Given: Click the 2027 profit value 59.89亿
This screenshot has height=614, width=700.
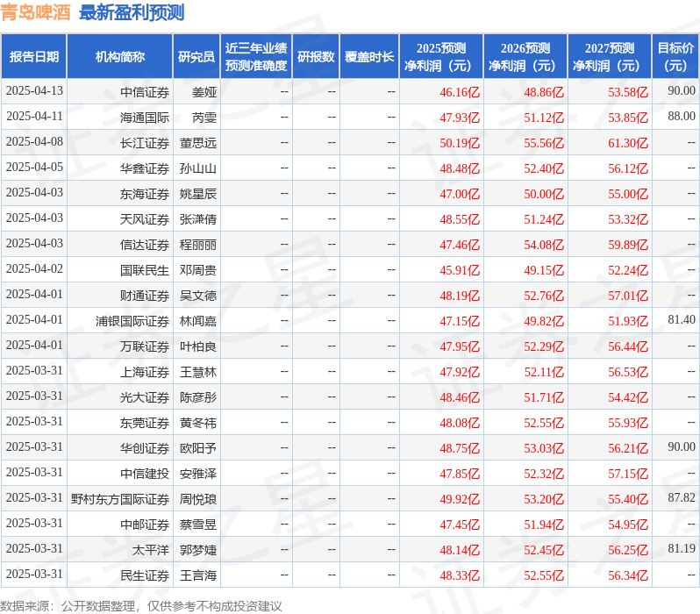Looking at the screenshot, I should [x=628, y=245].
